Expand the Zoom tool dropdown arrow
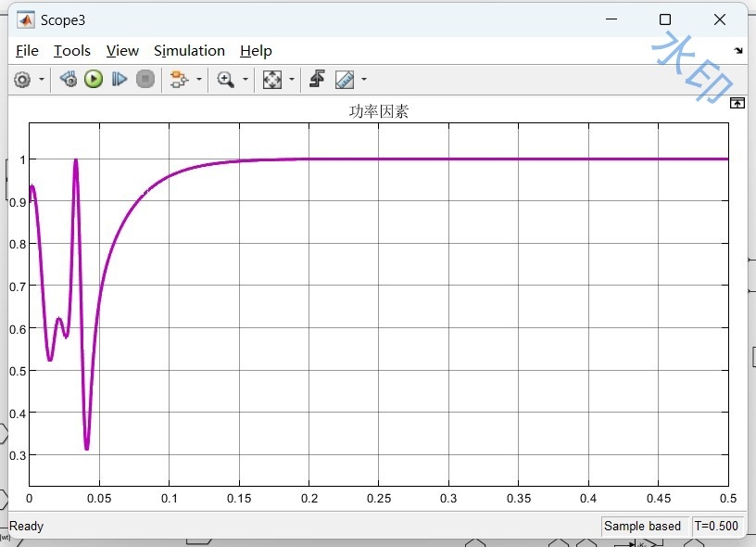The width and height of the screenshot is (756, 547). pyautogui.click(x=245, y=79)
